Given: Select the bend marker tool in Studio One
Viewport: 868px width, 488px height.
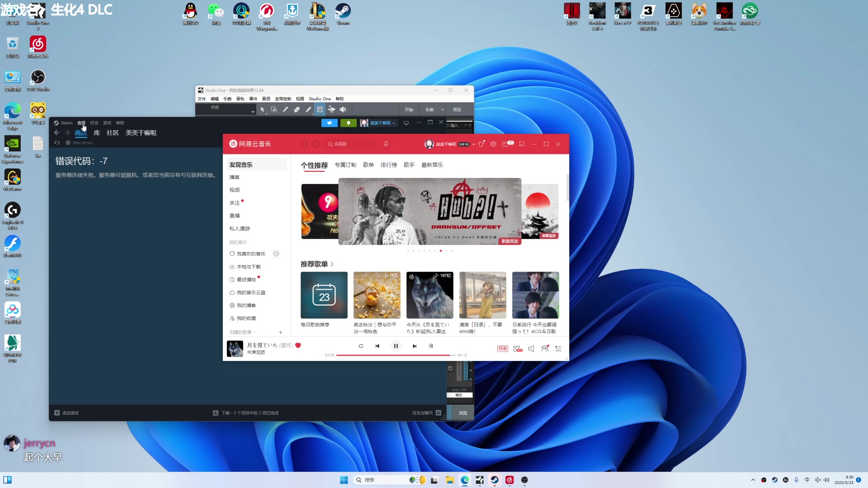Looking at the screenshot, I should [x=331, y=109].
